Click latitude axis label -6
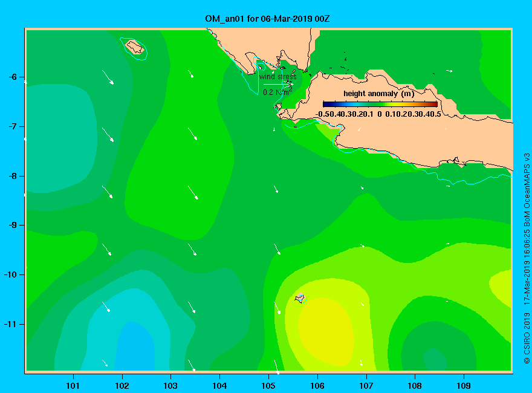532x393 pixels. [13, 77]
